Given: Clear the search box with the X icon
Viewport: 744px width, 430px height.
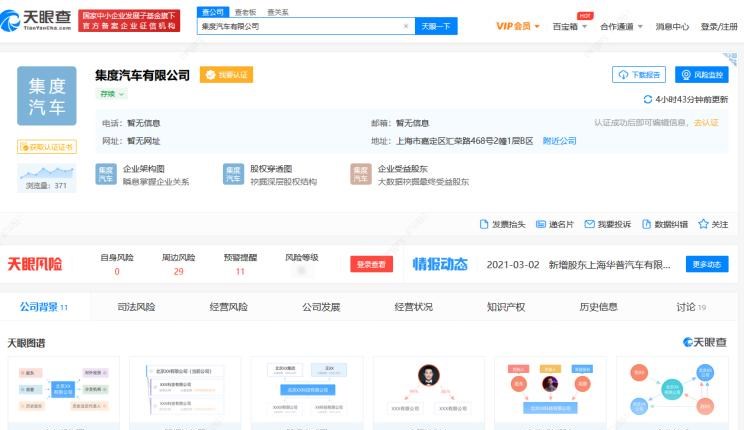Looking at the screenshot, I should pos(406,26).
